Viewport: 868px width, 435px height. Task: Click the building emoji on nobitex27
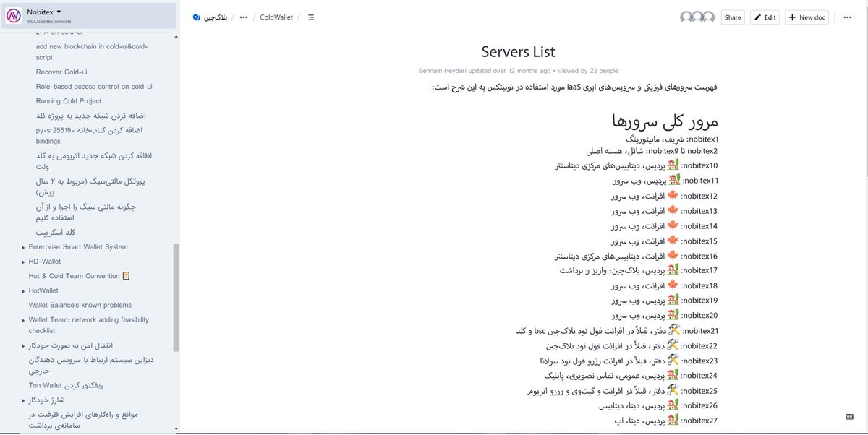(673, 421)
